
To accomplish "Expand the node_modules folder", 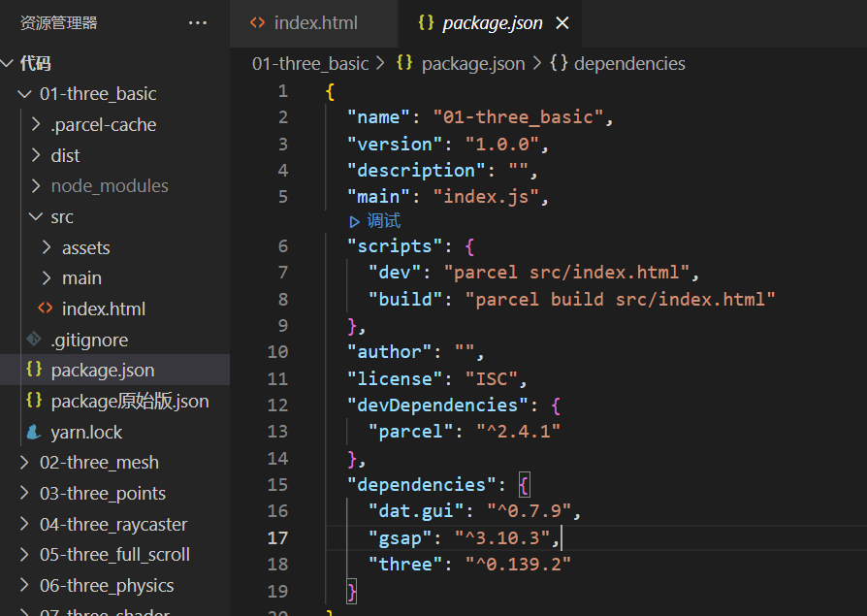I will pos(36,186).
